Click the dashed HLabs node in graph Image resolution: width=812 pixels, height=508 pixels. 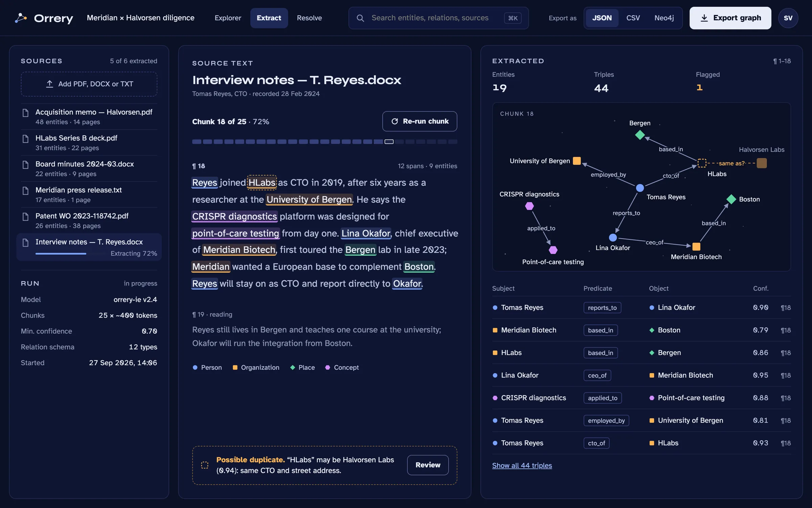coord(702,163)
